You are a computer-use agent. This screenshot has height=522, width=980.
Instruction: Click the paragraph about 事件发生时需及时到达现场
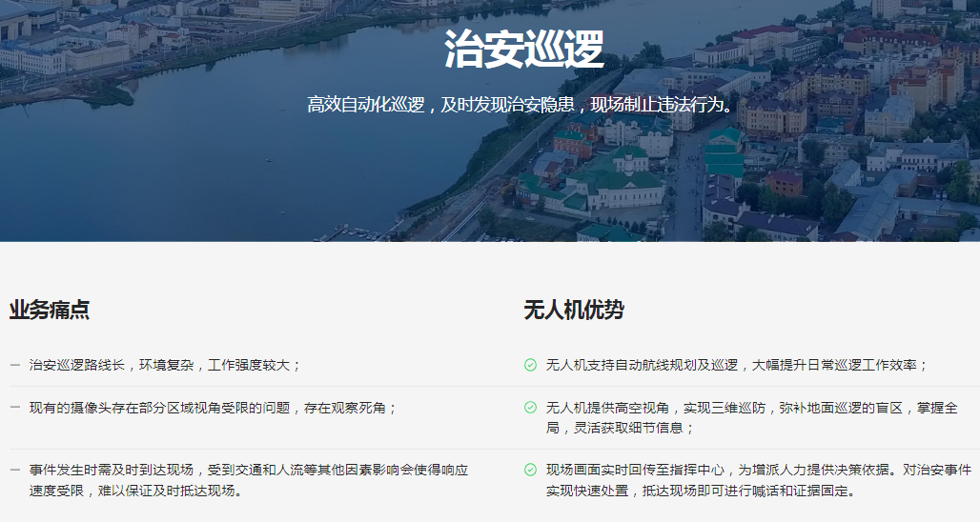pos(248,470)
